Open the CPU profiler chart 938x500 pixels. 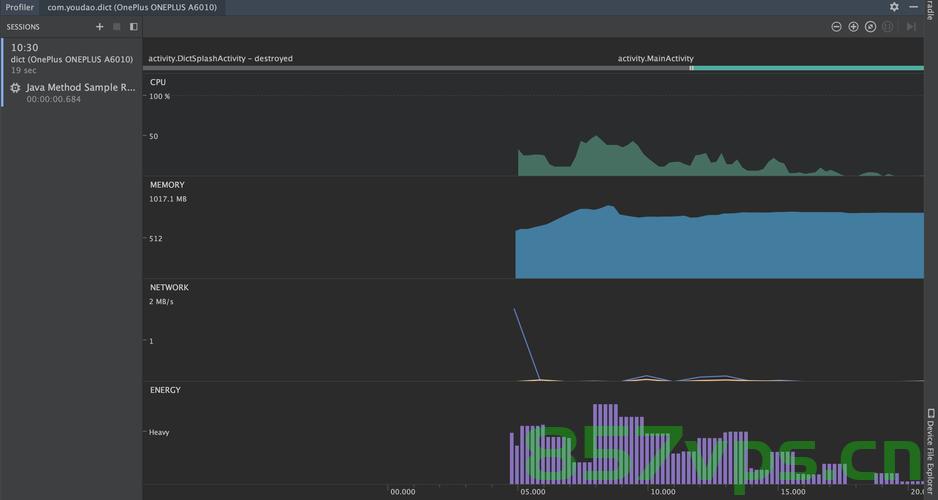(x=533, y=125)
